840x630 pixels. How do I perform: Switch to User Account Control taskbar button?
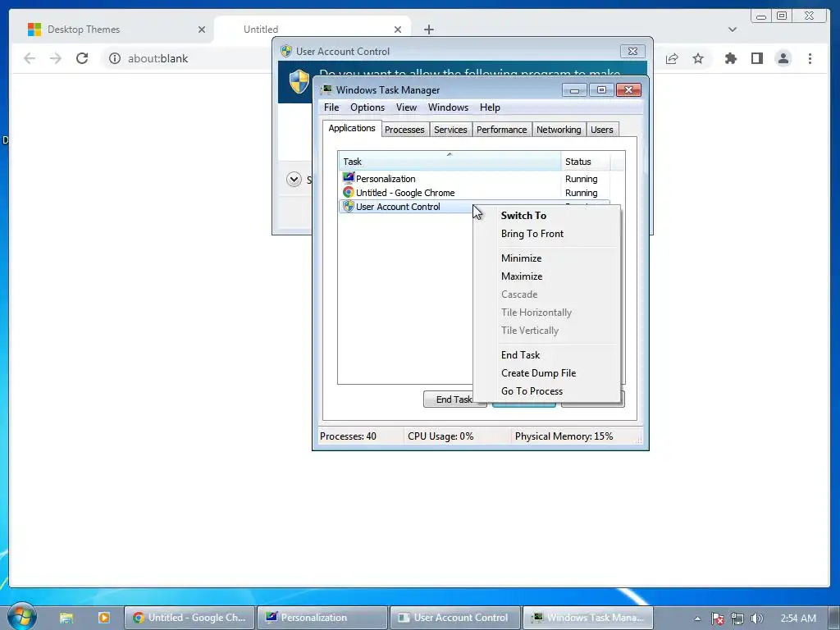tap(454, 618)
